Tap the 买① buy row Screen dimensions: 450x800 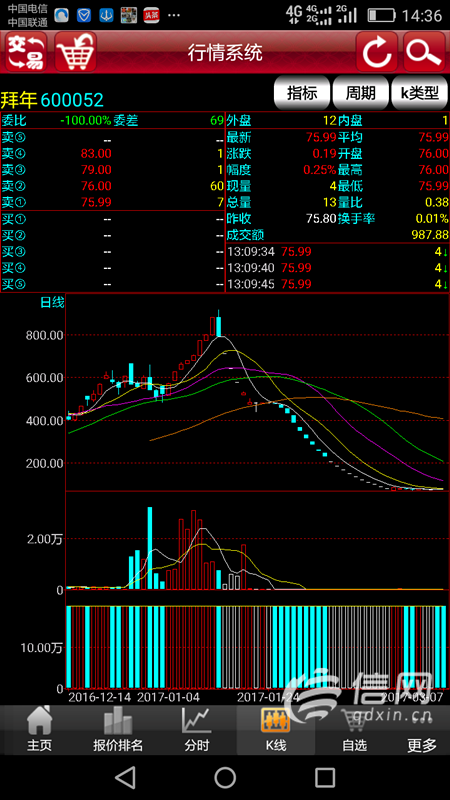tap(112, 219)
